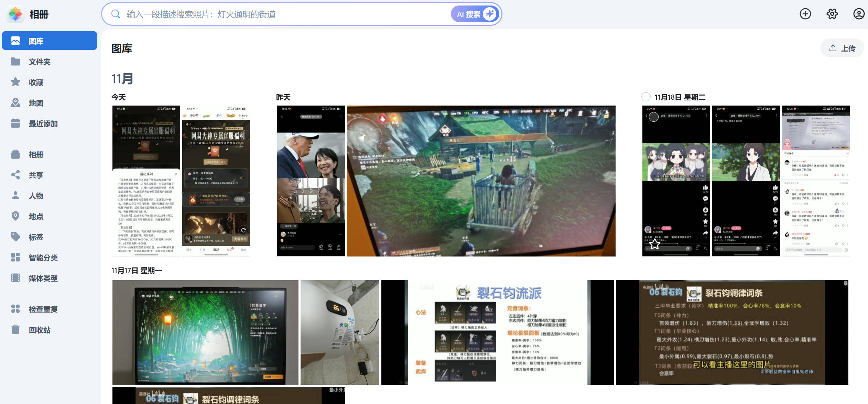Open the 裂石钧流派 screenshot thumbnail
The width and height of the screenshot is (868, 404).
(497, 332)
